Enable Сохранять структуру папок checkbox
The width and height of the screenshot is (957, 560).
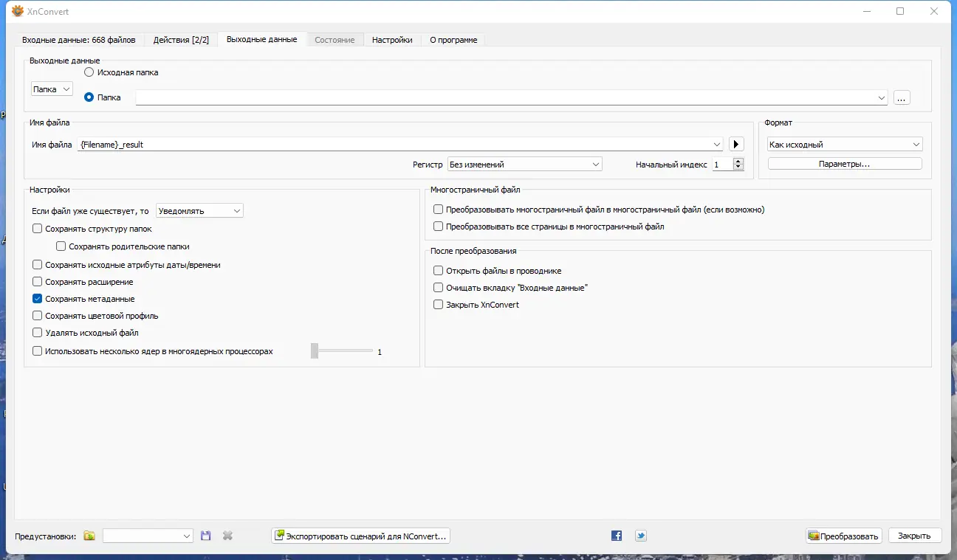[x=38, y=229]
